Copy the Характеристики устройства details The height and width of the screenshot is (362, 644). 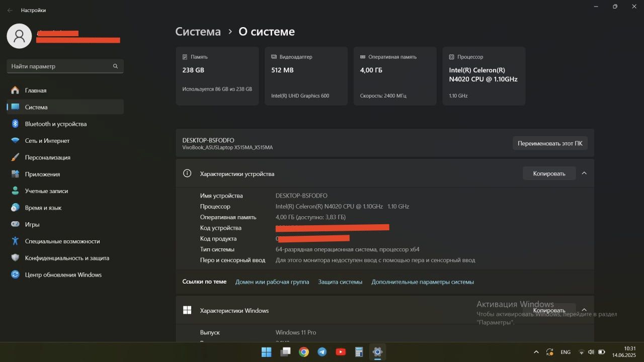[x=549, y=173]
